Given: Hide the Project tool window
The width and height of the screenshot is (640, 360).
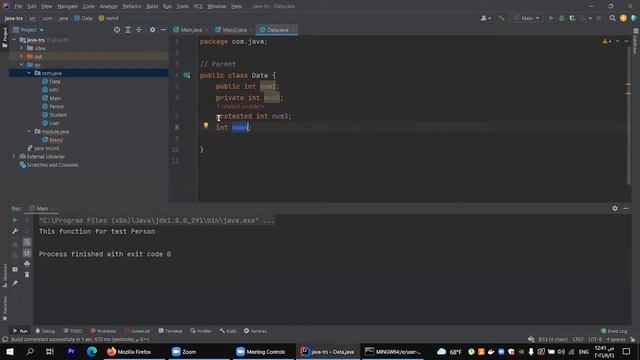Looking at the screenshot, I should click(x=163, y=30).
